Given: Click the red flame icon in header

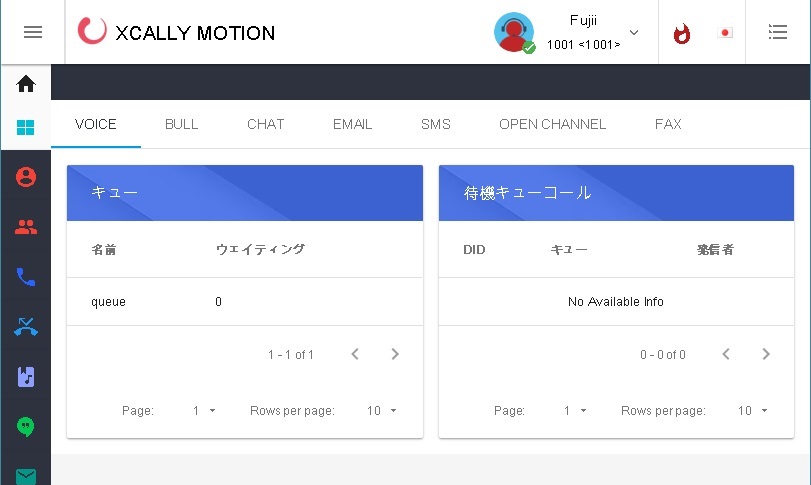Looking at the screenshot, I should click(x=682, y=33).
